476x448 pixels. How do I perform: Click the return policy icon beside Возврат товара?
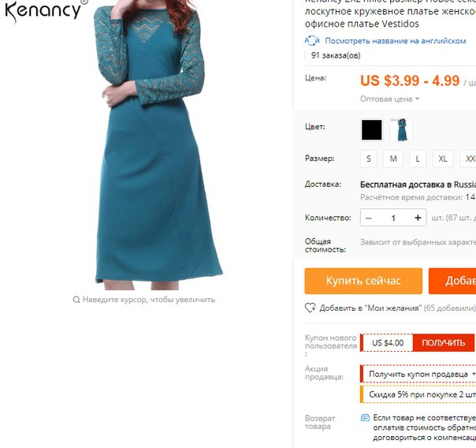365,418
